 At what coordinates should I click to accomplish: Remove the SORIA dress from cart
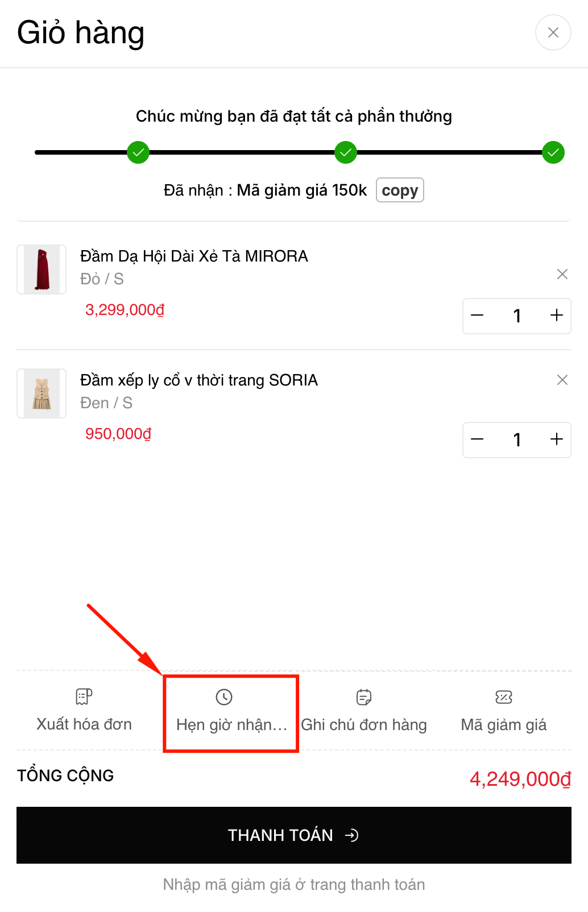(562, 380)
